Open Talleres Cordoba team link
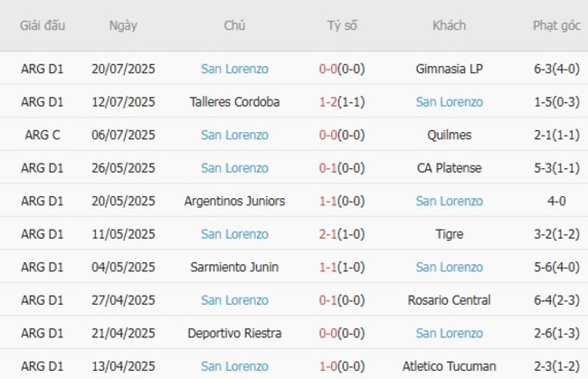Viewport: 588px width, 379px height. [x=234, y=102]
